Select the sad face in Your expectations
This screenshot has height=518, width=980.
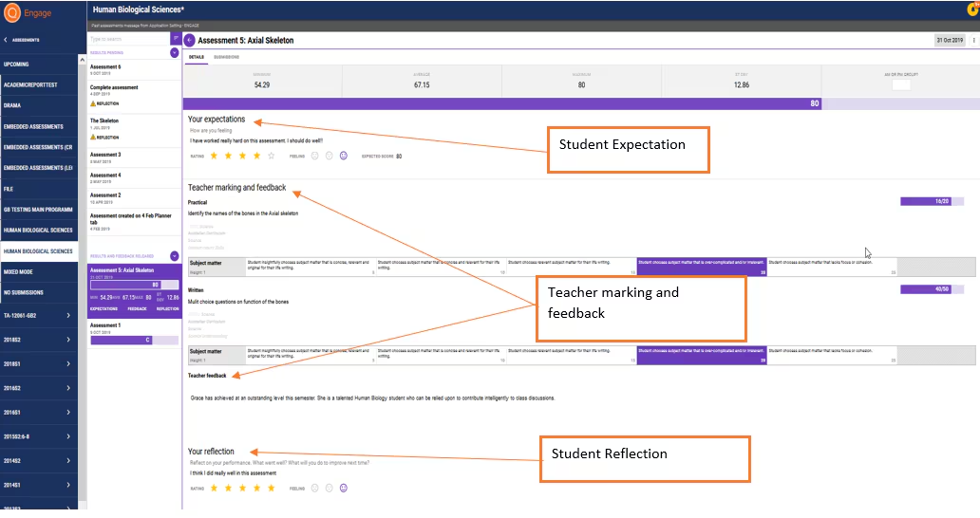click(314, 156)
